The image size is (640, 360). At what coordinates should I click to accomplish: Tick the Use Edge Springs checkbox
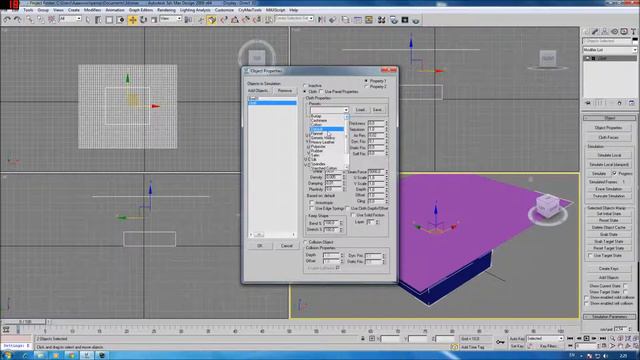[312, 208]
